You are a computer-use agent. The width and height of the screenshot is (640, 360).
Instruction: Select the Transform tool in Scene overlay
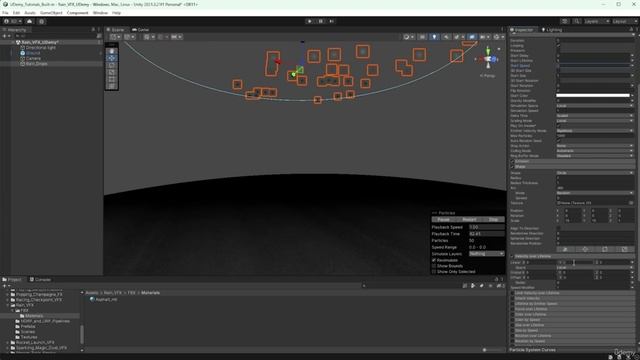(x=111, y=86)
